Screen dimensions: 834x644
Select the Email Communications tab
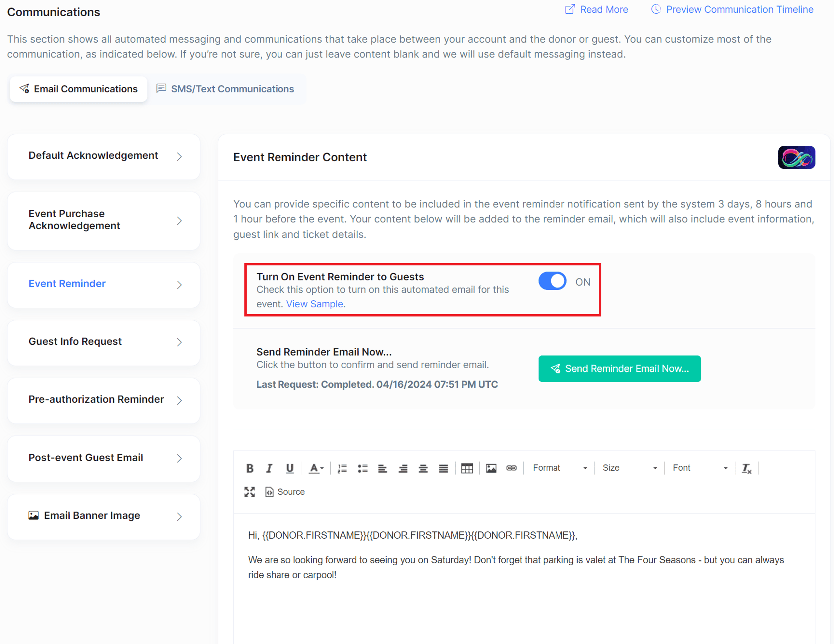tap(79, 89)
